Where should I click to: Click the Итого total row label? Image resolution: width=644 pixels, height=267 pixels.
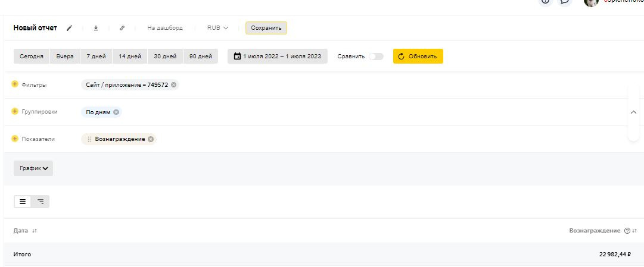point(22,255)
